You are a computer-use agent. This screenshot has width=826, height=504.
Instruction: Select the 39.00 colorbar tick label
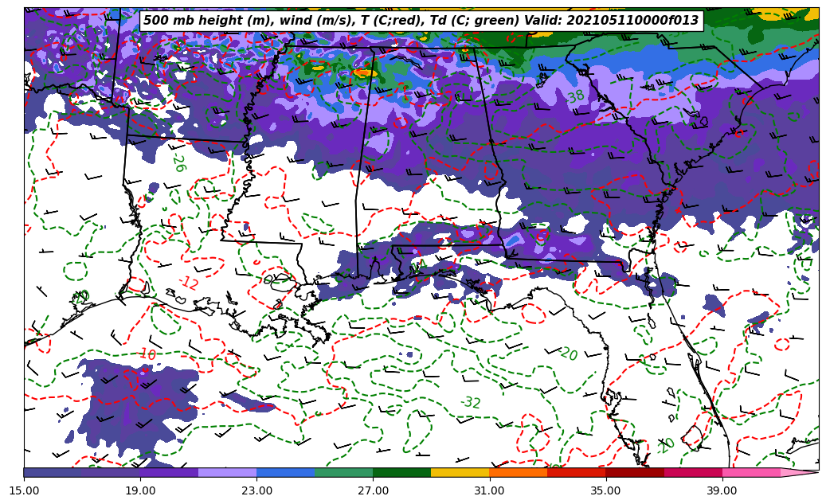[722, 490]
